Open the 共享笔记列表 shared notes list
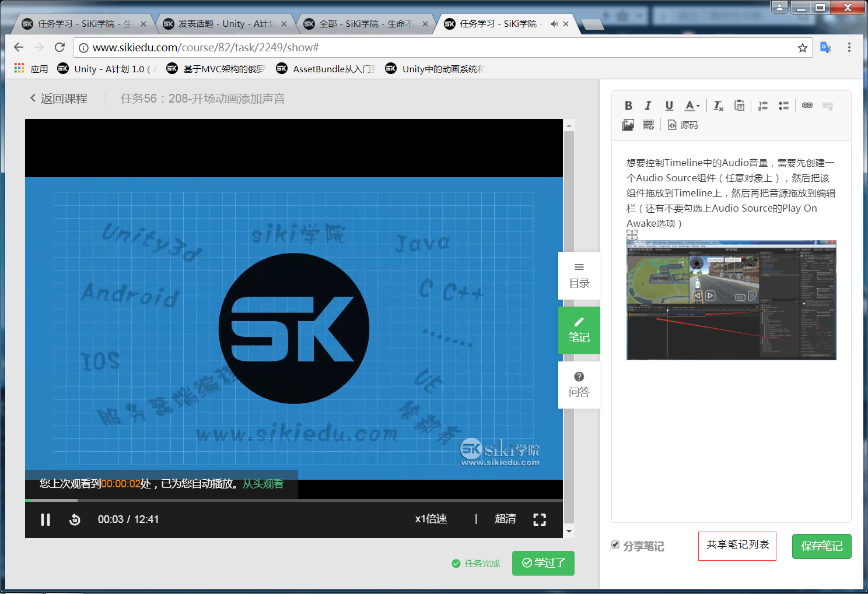The width and height of the screenshot is (868, 594). tap(737, 546)
